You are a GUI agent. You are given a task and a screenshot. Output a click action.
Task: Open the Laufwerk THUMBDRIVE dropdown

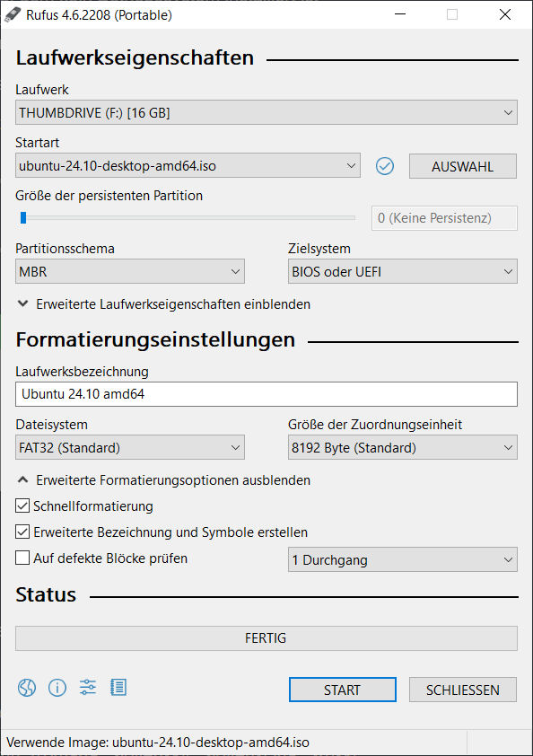coord(266,112)
